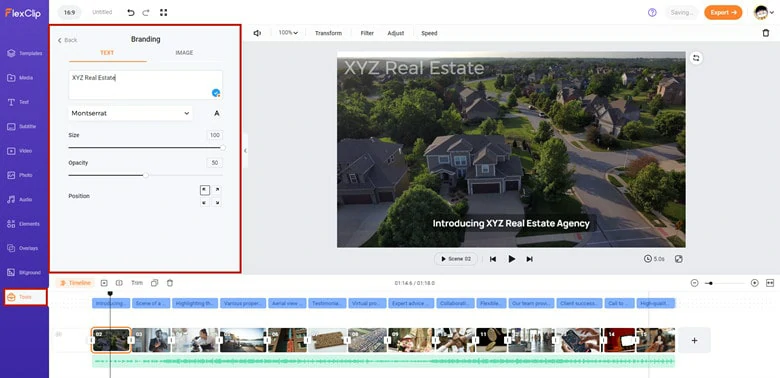
Task: Set branding position to top-left
Action: [x=205, y=190]
